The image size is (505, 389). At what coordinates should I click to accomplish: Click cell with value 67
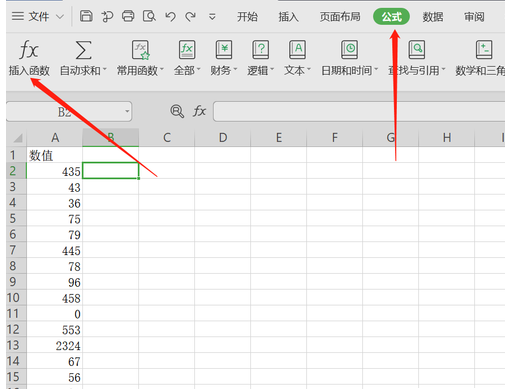[55, 361]
